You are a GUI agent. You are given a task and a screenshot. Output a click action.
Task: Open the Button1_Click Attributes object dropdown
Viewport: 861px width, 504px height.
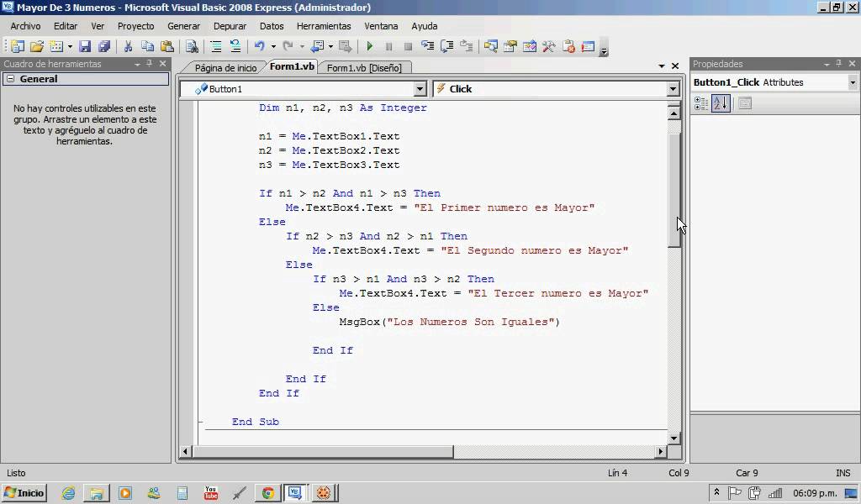click(853, 82)
